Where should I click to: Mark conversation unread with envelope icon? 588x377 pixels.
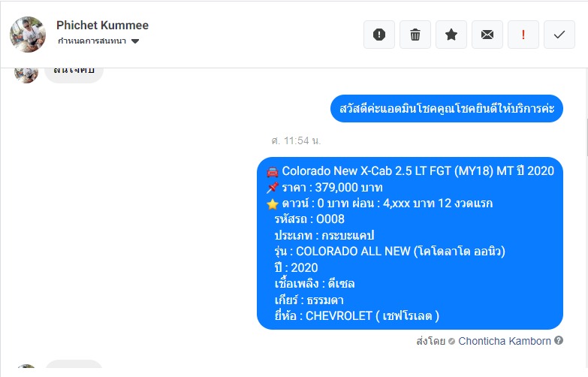487,35
